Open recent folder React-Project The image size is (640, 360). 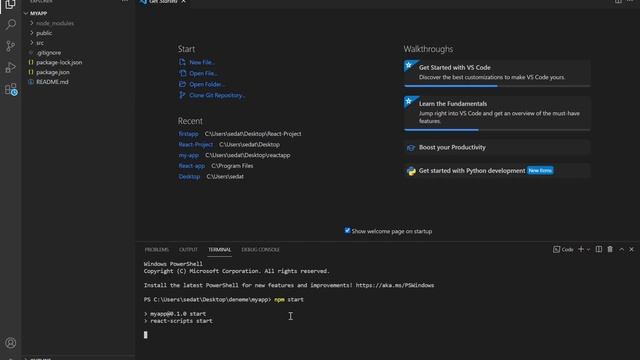pyautogui.click(x=196, y=144)
